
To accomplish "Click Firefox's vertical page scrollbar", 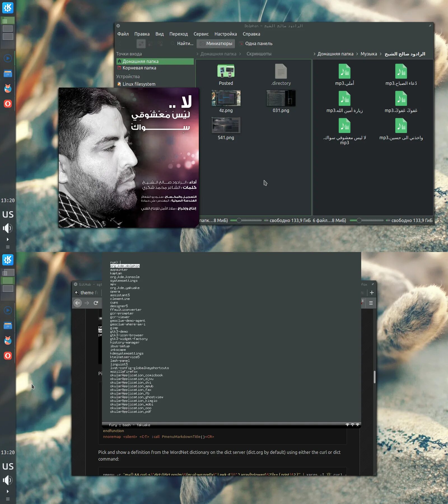I will click(x=374, y=377).
